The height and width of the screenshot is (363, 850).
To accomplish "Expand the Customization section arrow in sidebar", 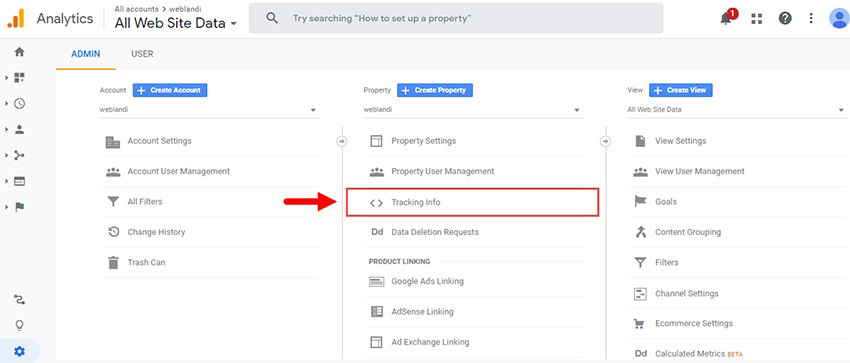I will click(7, 78).
